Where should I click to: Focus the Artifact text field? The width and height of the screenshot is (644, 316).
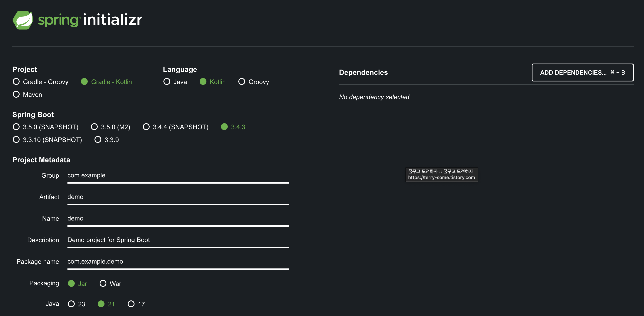[178, 197]
